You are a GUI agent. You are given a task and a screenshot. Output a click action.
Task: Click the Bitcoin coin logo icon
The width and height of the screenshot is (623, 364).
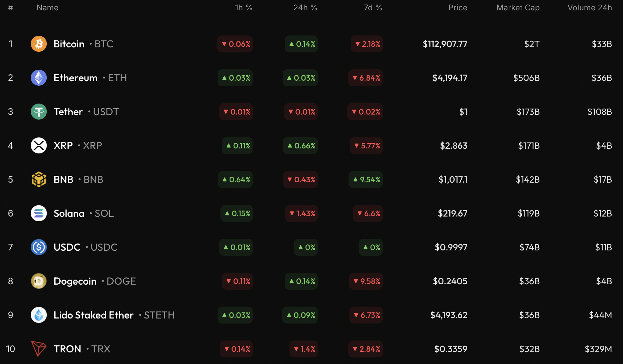pyautogui.click(x=39, y=44)
